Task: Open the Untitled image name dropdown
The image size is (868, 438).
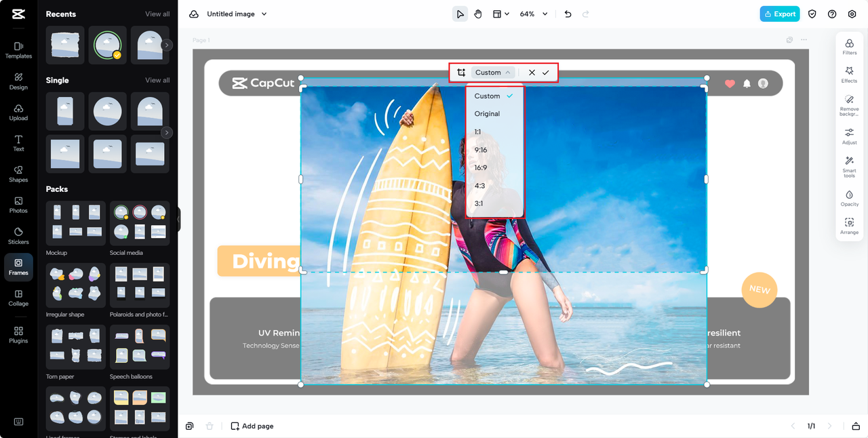Action: click(237, 14)
